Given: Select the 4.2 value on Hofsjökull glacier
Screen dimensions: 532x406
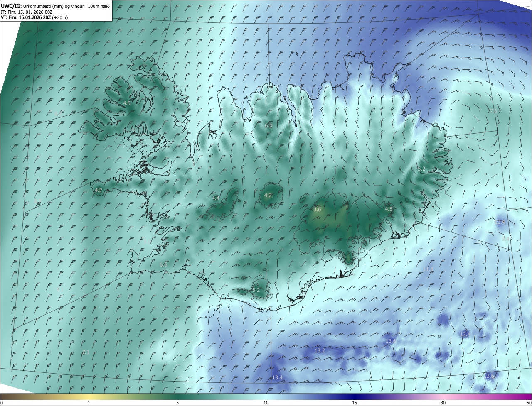Looking at the screenshot, I should coord(268,195).
